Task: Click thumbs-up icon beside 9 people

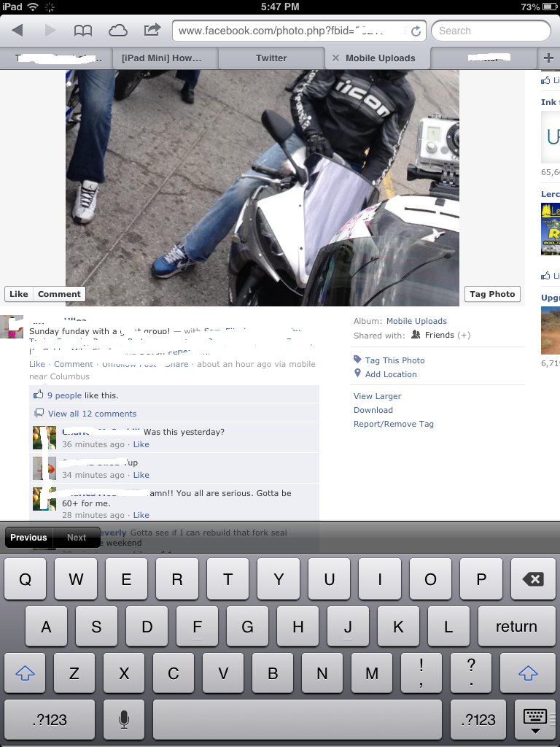Action: pyautogui.click(x=38, y=395)
